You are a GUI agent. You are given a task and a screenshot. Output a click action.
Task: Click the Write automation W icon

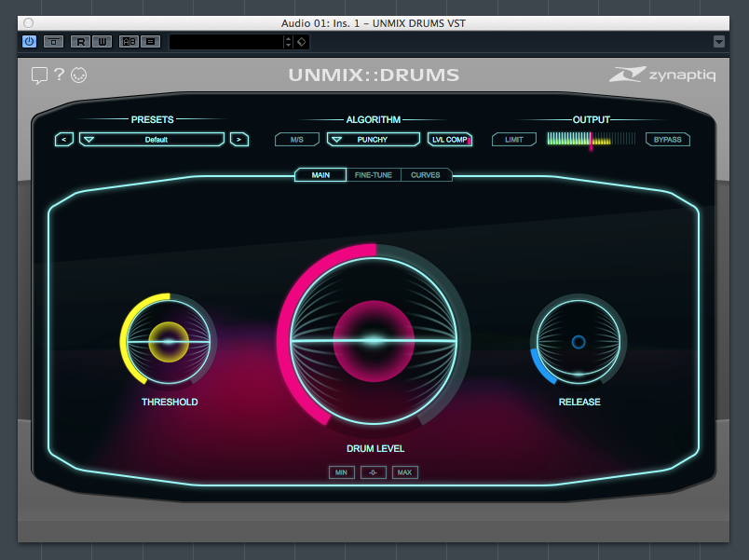(x=102, y=42)
